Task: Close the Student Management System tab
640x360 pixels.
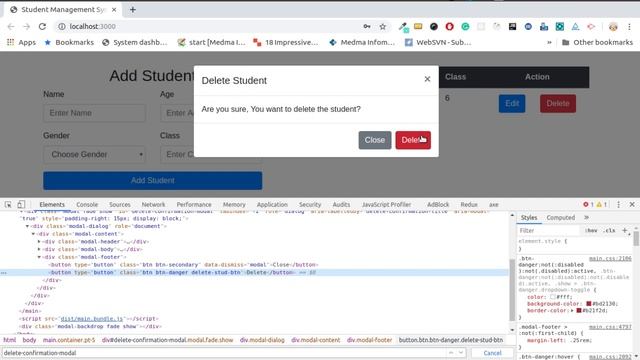Action: click(x=114, y=9)
